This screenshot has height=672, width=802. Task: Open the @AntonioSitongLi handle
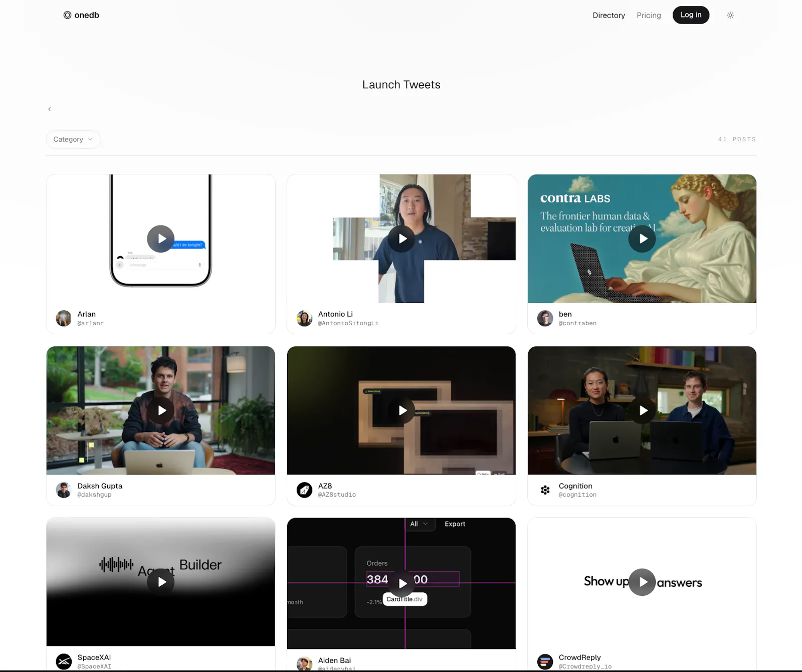(348, 323)
